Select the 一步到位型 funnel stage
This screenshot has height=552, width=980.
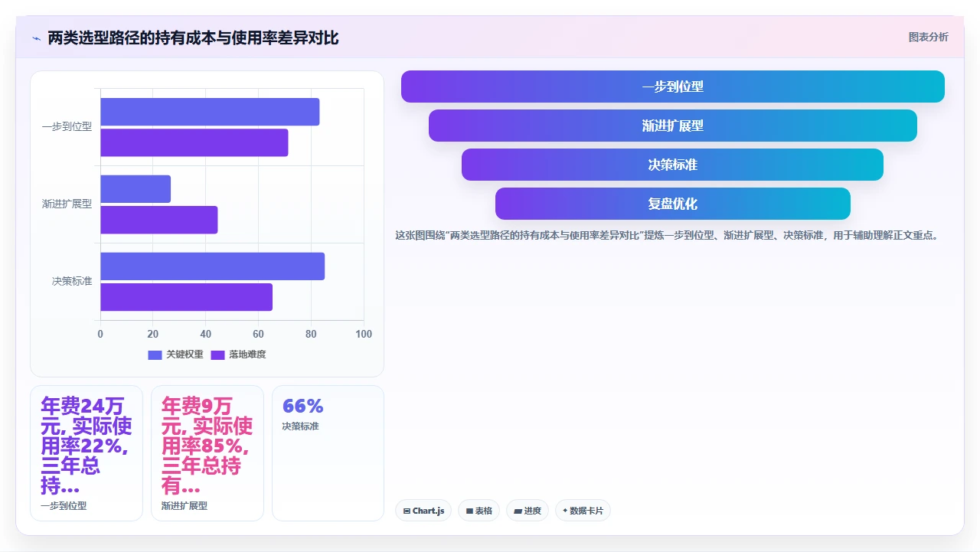click(672, 87)
